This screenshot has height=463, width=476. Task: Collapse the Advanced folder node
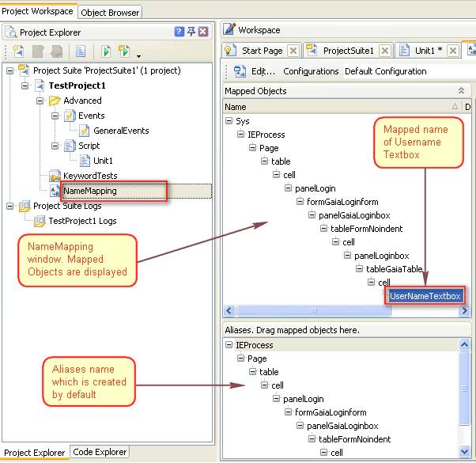coord(40,101)
